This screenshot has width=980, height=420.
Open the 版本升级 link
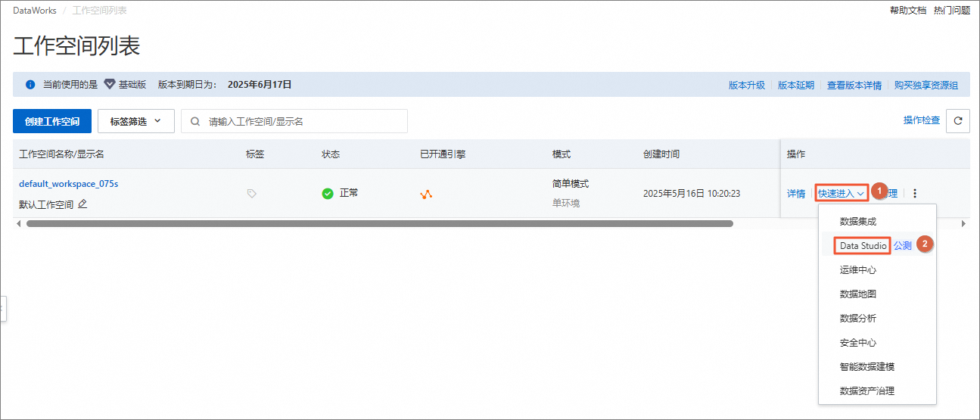click(747, 86)
